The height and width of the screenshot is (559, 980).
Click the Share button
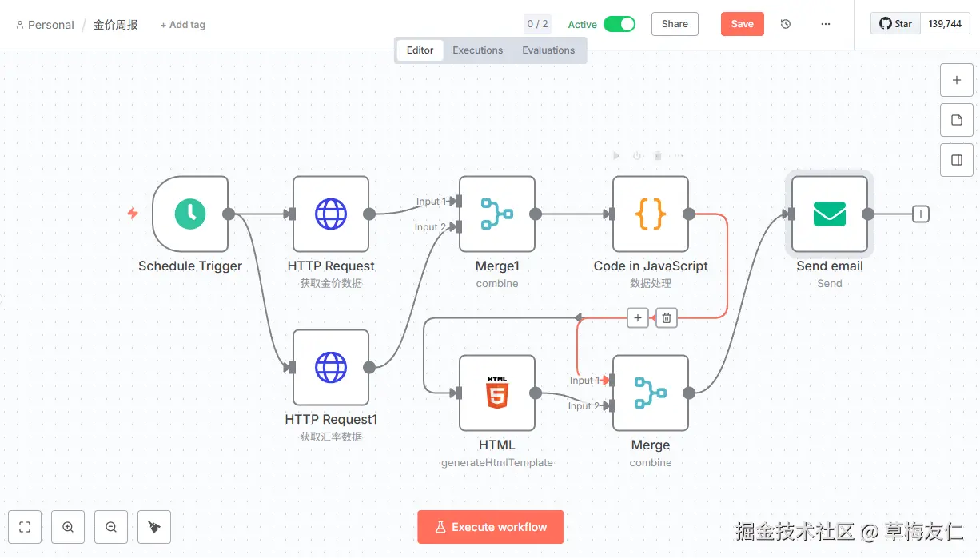(675, 24)
